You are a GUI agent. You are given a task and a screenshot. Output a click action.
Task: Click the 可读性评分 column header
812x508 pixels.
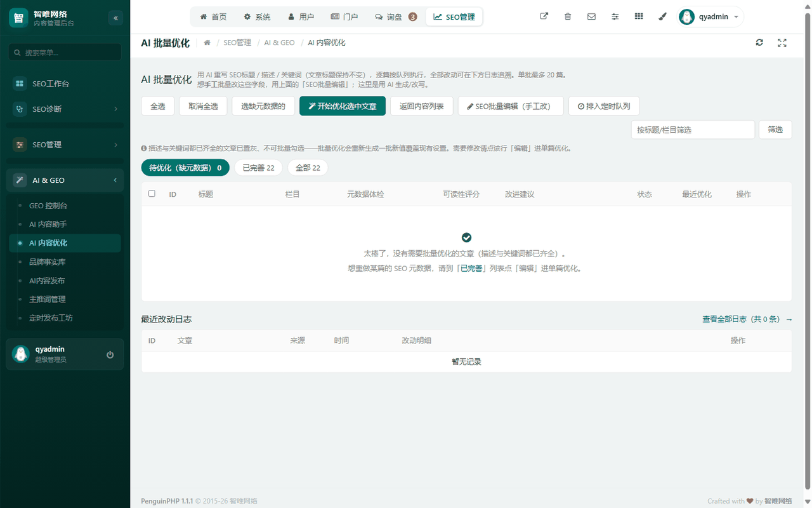[461, 194]
